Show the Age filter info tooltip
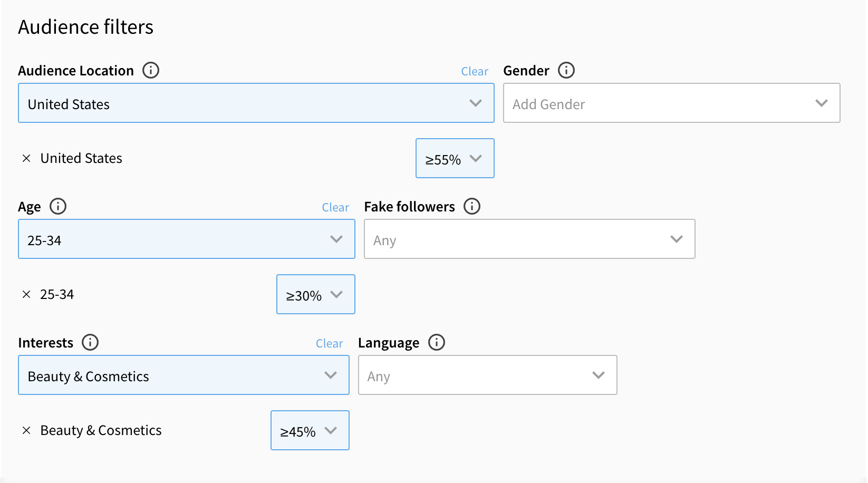This screenshot has height=483, width=868. [x=58, y=206]
